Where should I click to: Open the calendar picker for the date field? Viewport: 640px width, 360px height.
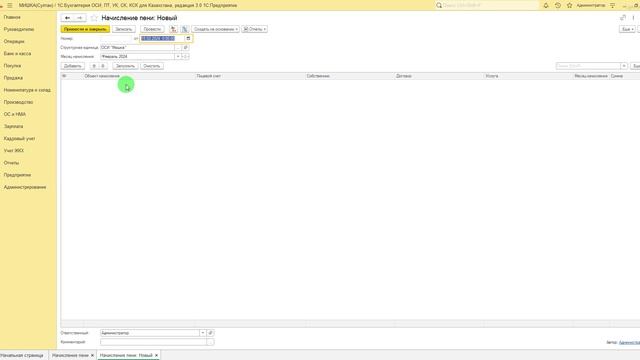click(x=188, y=38)
